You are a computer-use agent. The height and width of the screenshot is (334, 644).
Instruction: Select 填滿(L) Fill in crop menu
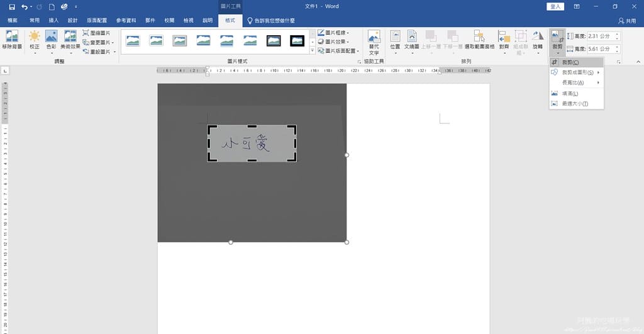point(576,94)
